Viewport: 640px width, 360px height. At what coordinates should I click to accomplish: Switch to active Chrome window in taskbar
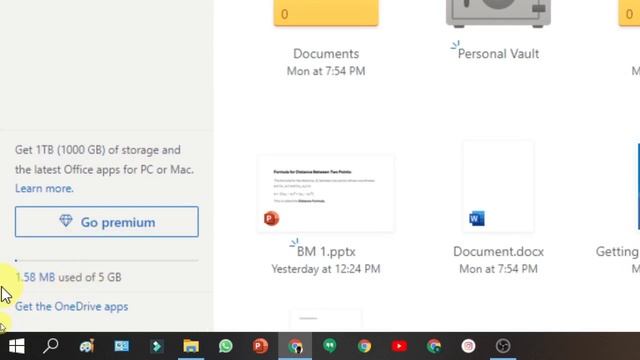295,346
